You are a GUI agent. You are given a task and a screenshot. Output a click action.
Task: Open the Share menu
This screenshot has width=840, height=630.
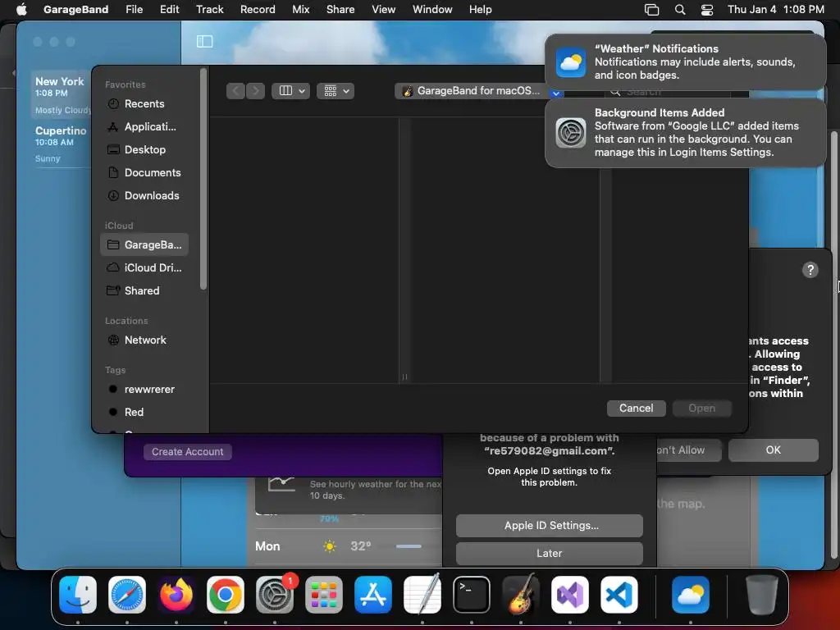340,9
